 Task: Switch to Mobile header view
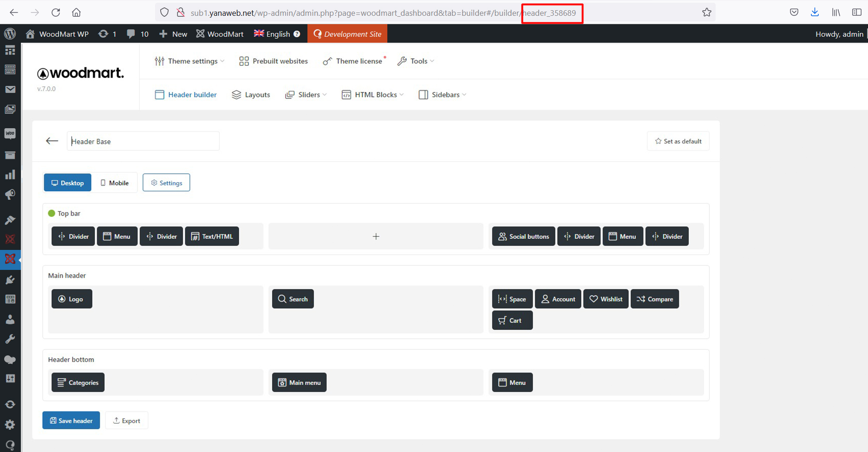pyautogui.click(x=114, y=183)
